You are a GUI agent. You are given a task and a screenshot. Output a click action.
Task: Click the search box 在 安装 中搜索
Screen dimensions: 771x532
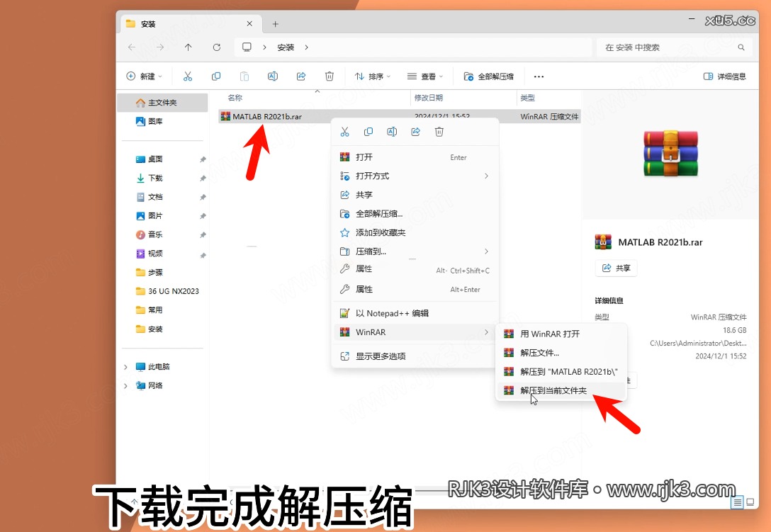pos(674,47)
